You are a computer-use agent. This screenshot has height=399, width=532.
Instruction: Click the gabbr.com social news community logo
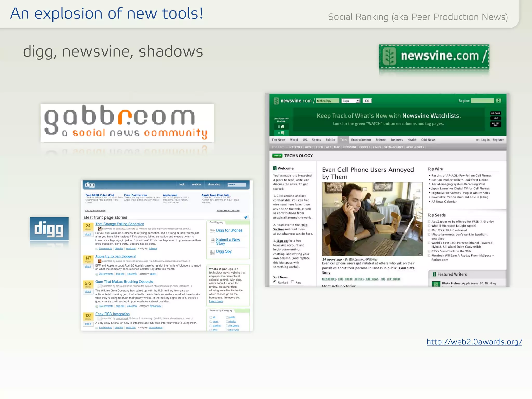(x=127, y=123)
